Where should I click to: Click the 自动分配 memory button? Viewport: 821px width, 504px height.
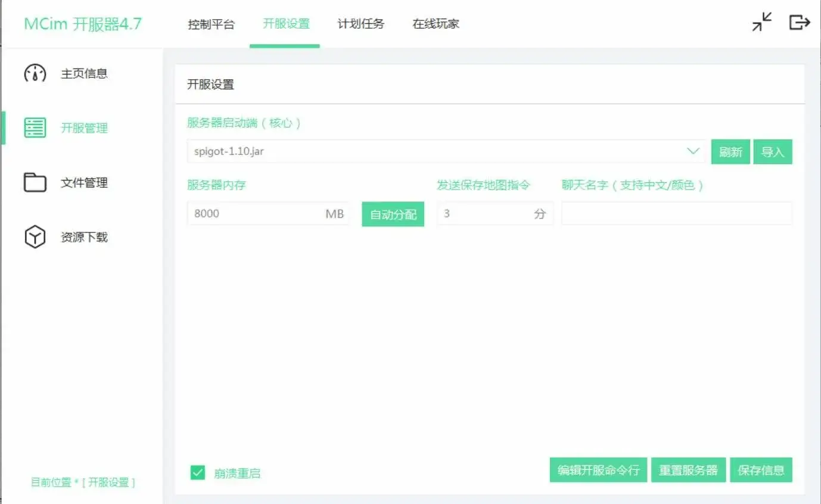tap(393, 214)
